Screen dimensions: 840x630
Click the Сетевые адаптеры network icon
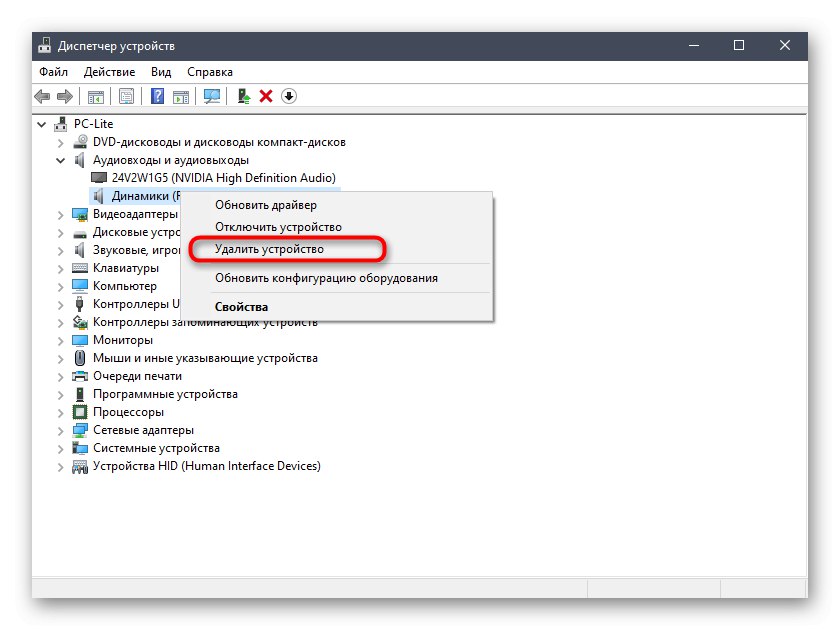coord(80,430)
